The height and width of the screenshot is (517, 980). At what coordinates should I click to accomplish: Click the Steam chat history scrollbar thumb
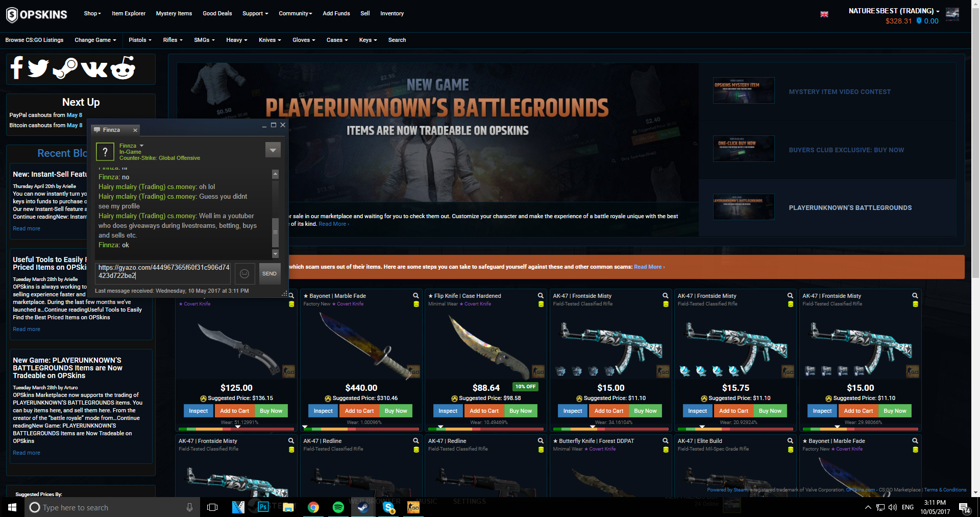tap(275, 232)
